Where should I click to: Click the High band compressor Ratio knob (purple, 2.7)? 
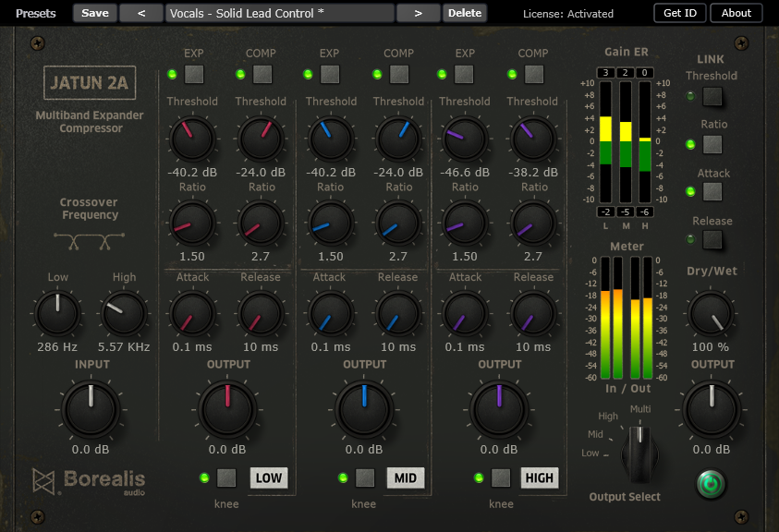coord(533,224)
